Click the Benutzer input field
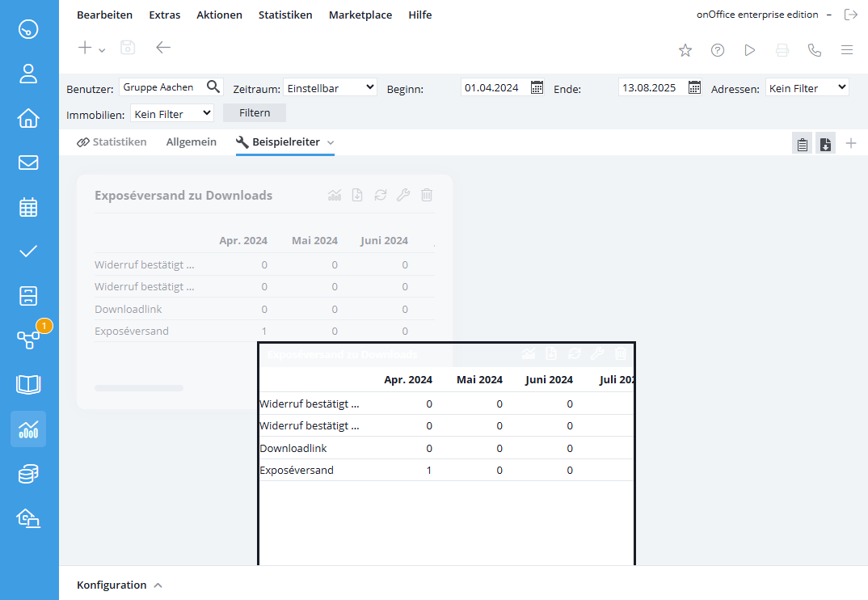 click(162, 87)
